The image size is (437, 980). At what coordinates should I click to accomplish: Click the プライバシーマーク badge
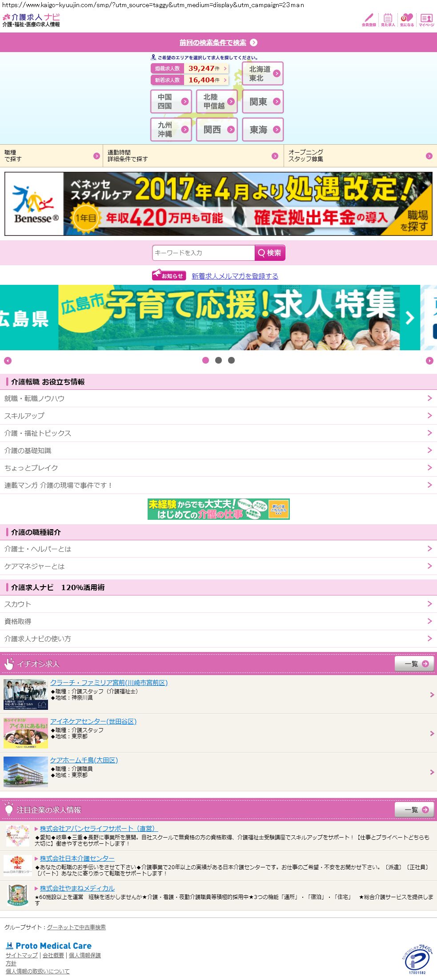pos(417,959)
